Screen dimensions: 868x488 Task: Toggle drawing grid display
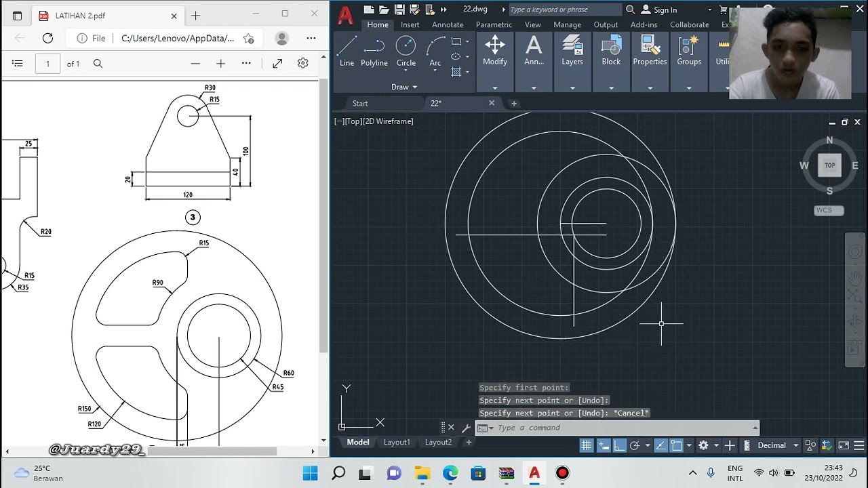(587, 445)
